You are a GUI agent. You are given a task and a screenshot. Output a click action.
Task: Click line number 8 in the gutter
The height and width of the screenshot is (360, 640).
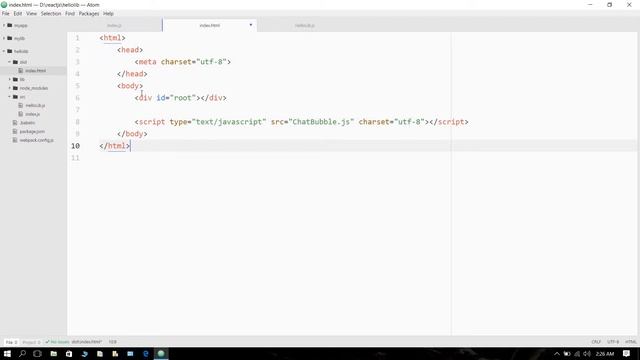click(78, 122)
